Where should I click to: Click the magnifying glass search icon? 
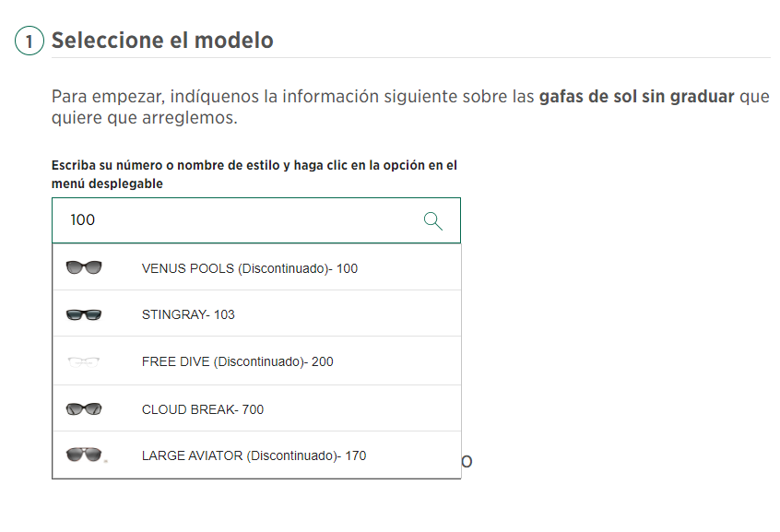(x=432, y=221)
